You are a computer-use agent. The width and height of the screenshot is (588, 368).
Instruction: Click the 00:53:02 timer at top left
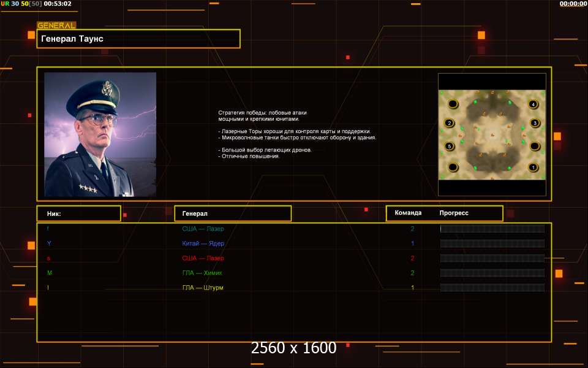[x=58, y=4]
